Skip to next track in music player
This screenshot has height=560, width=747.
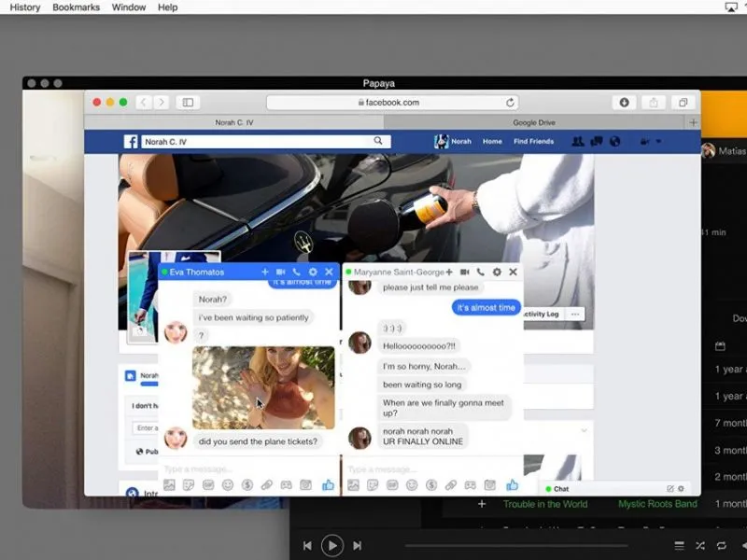(357, 546)
